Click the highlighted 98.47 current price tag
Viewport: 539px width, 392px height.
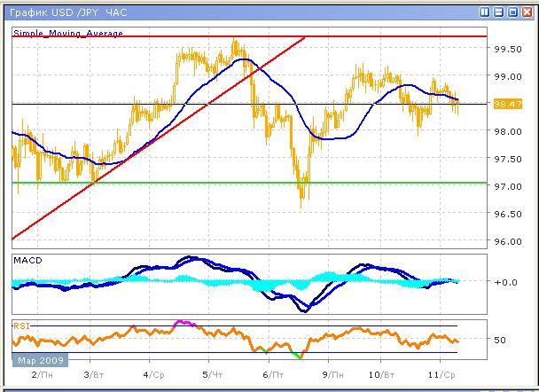click(508, 105)
